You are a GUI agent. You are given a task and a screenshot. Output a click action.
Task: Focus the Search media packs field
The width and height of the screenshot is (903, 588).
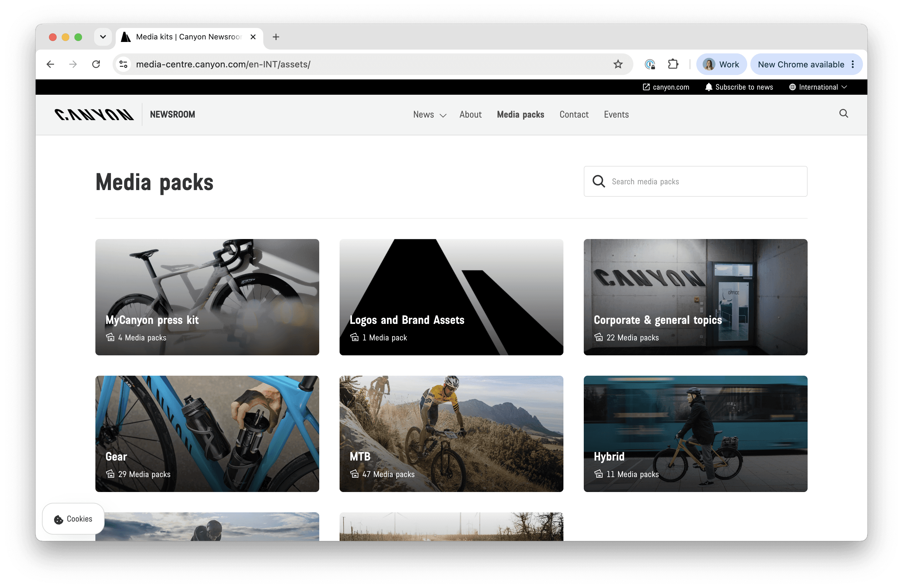pyautogui.click(x=695, y=181)
